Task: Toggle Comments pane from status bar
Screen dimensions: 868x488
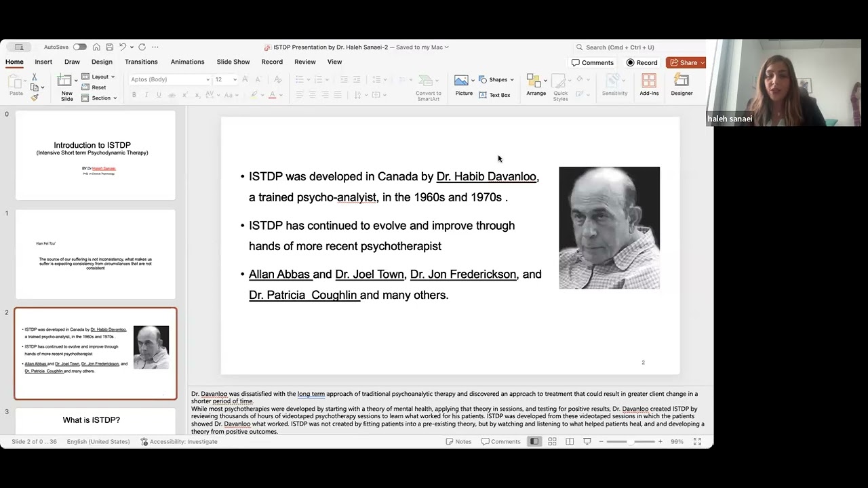Action: 500,442
